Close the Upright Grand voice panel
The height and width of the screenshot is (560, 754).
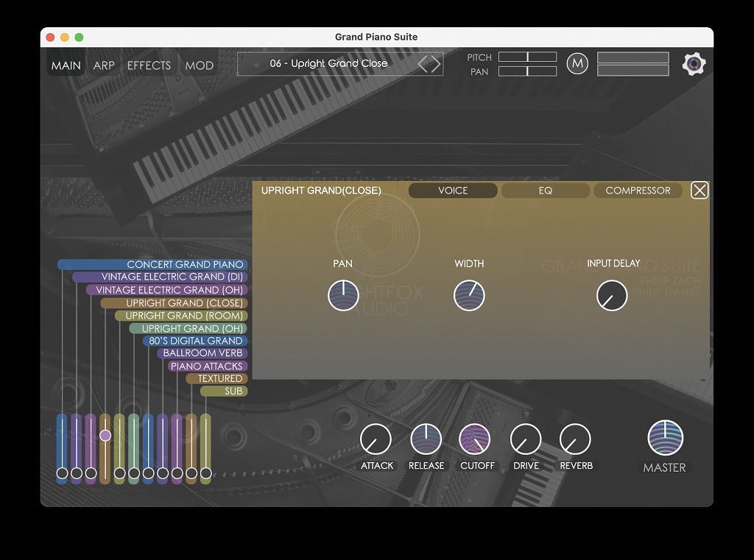pyautogui.click(x=700, y=191)
